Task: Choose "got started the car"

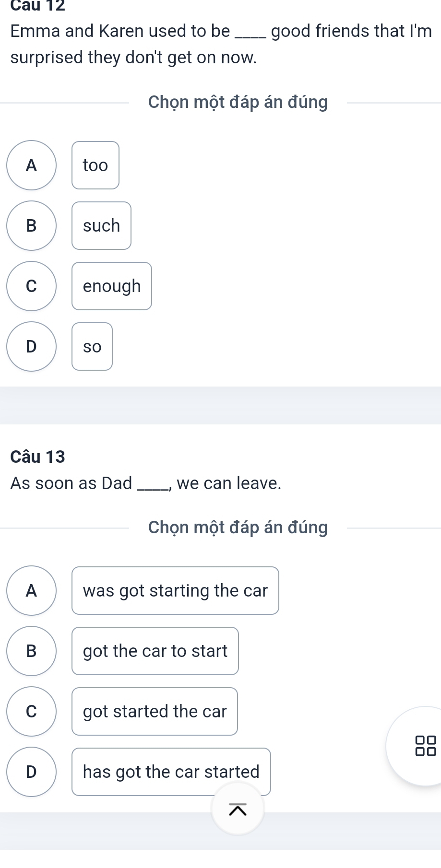Action: [155, 711]
